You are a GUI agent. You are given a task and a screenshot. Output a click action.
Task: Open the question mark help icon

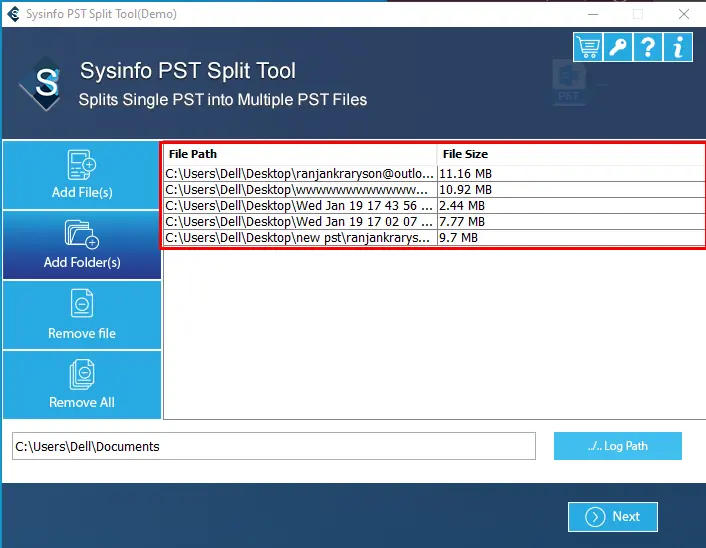pyautogui.click(x=647, y=47)
